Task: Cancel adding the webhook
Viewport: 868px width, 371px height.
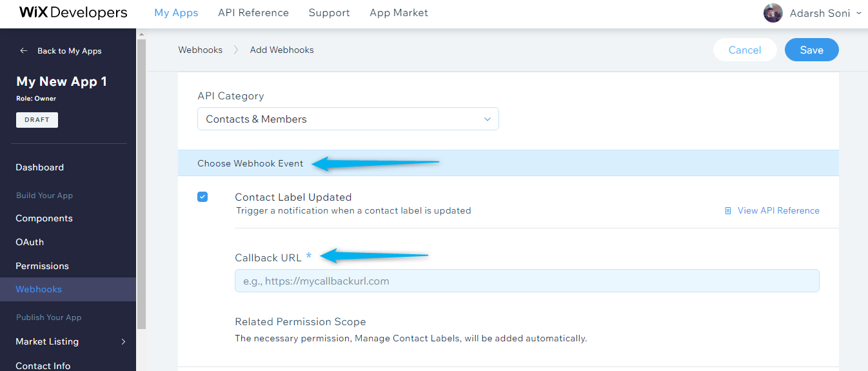Action: [745, 50]
